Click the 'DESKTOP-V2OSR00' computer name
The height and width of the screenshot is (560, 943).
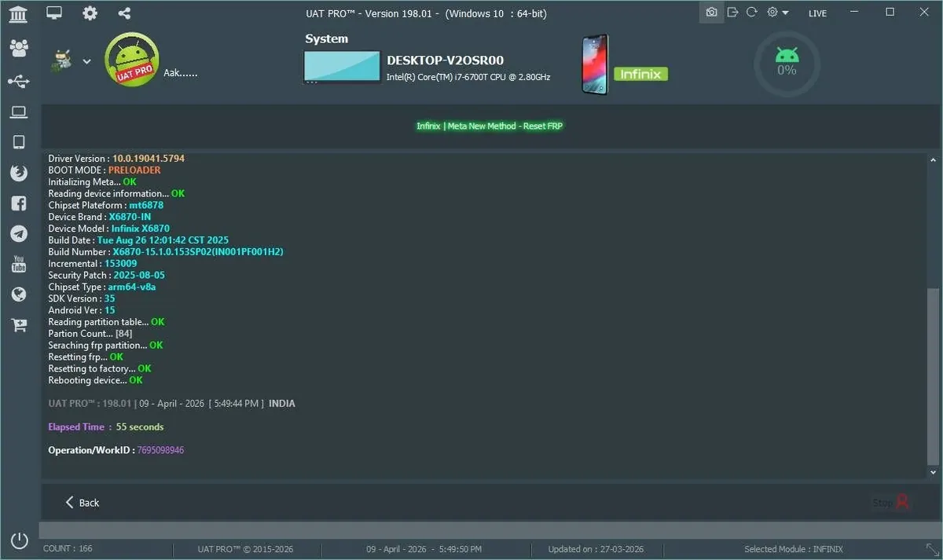click(x=445, y=60)
